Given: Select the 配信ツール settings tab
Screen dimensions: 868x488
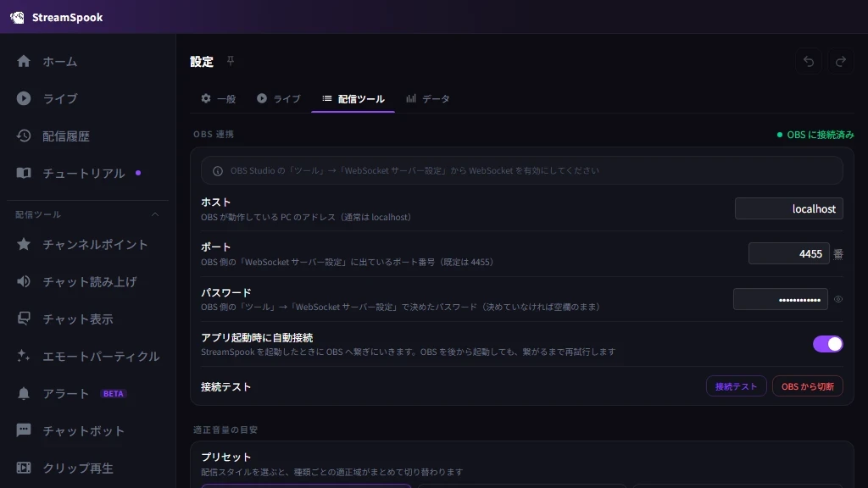Looking at the screenshot, I should coord(353,98).
